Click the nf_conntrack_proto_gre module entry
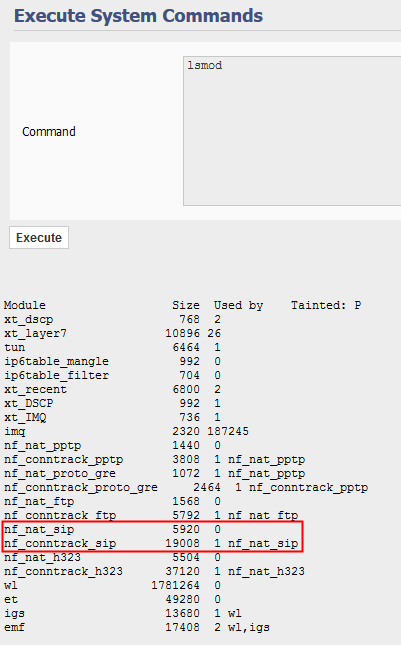 click(81, 487)
